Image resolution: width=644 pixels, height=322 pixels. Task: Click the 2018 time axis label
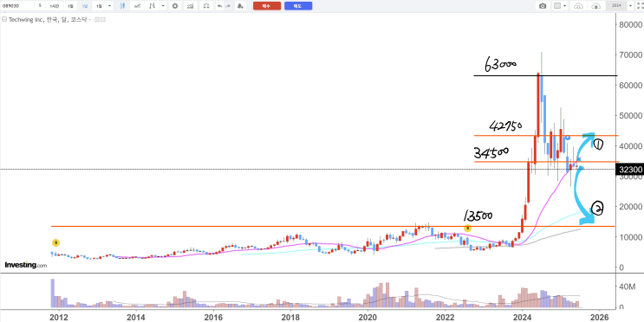[290, 317]
